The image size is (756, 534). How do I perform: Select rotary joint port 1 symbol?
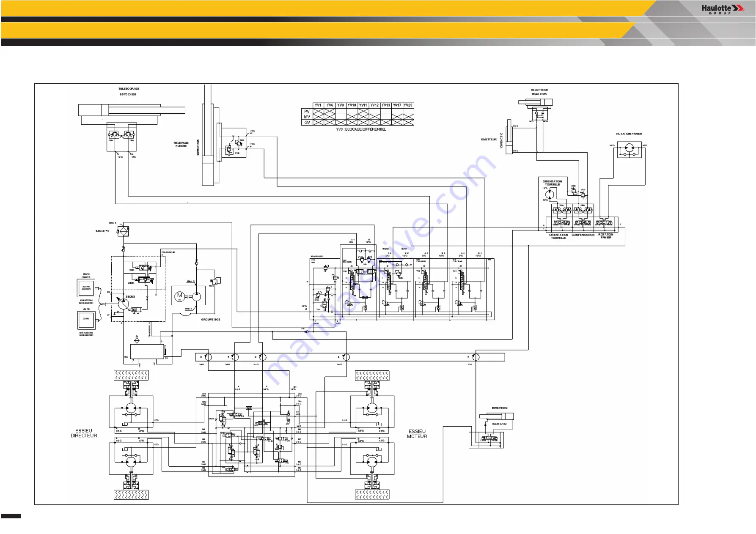click(x=235, y=357)
